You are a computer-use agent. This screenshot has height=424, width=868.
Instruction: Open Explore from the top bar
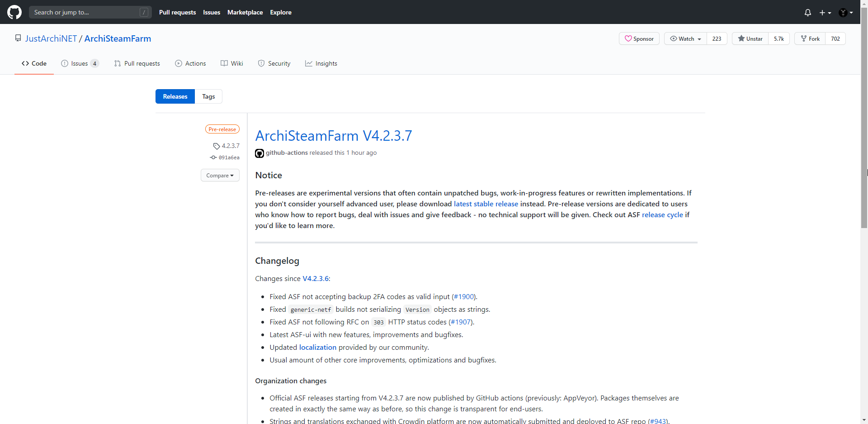click(x=281, y=12)
